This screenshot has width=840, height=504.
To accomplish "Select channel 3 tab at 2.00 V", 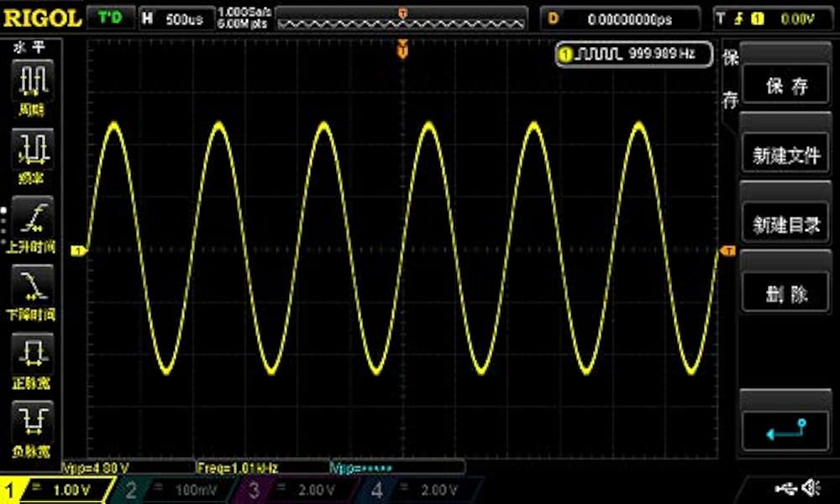I will 295,490.
